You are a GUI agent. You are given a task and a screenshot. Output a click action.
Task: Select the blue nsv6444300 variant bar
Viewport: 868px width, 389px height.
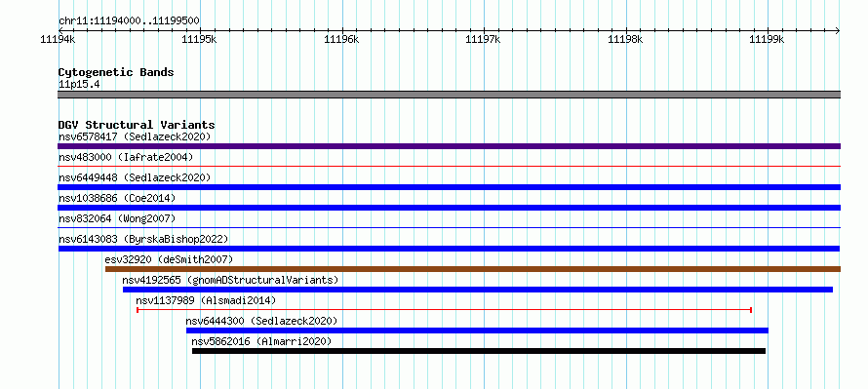(477, 331)
